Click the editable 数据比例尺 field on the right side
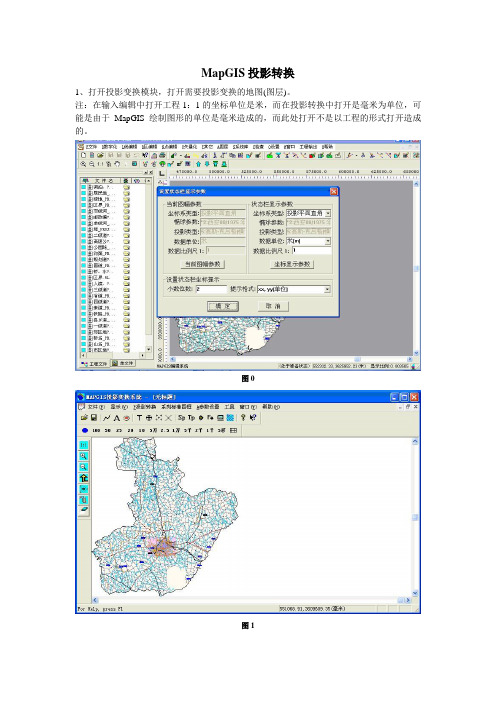Image resolution: width=496 pixels, height=702 pixels. pos(312,251)
